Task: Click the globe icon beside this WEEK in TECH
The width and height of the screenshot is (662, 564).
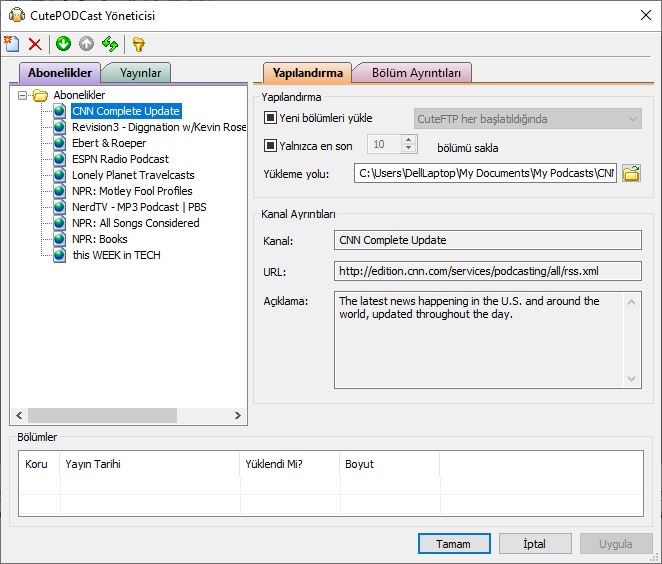Action: [x=60, y=255]
